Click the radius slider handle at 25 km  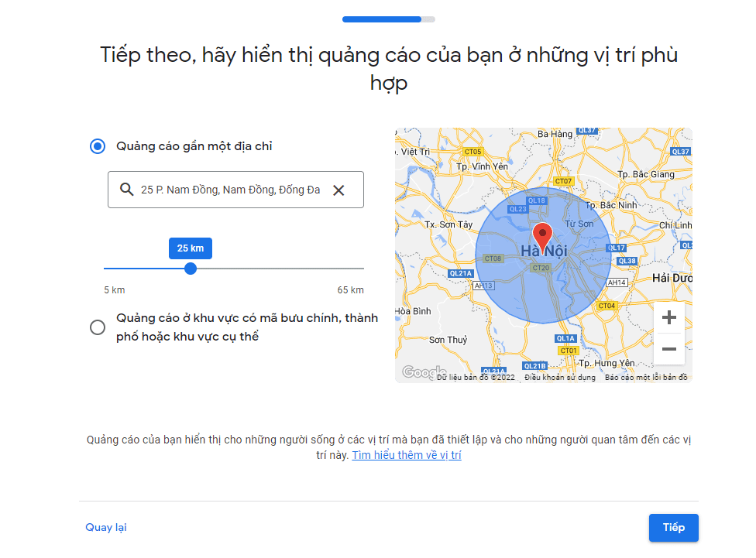point(191,269)
